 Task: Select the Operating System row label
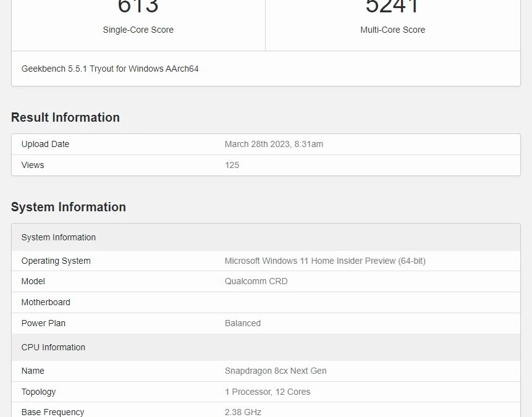tap(56, 261)
